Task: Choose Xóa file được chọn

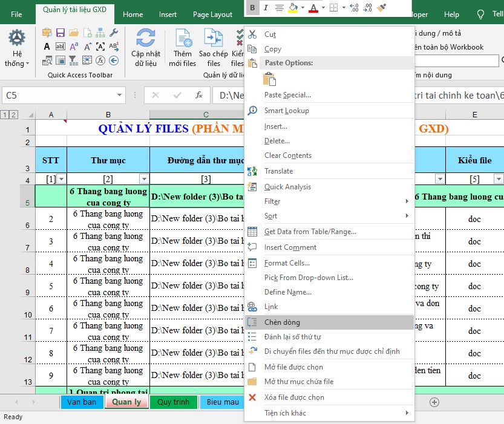Action: pos(294,397)
